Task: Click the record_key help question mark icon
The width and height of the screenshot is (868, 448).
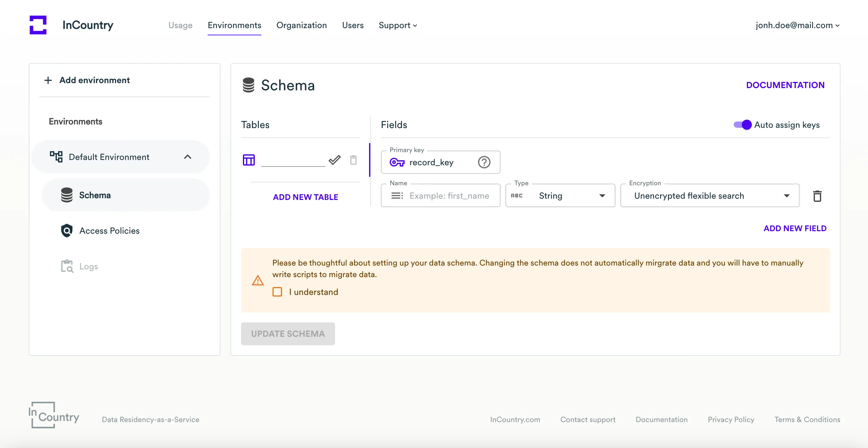Action: click(484, 162)
